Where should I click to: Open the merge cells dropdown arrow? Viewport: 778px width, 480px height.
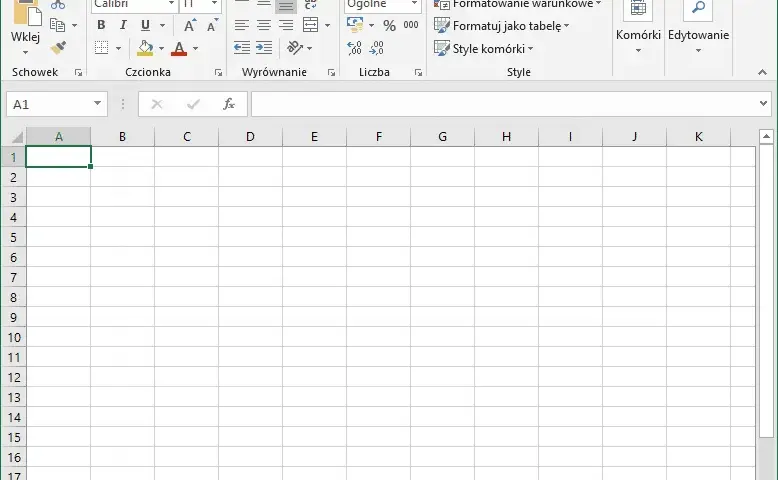point(327,25)
